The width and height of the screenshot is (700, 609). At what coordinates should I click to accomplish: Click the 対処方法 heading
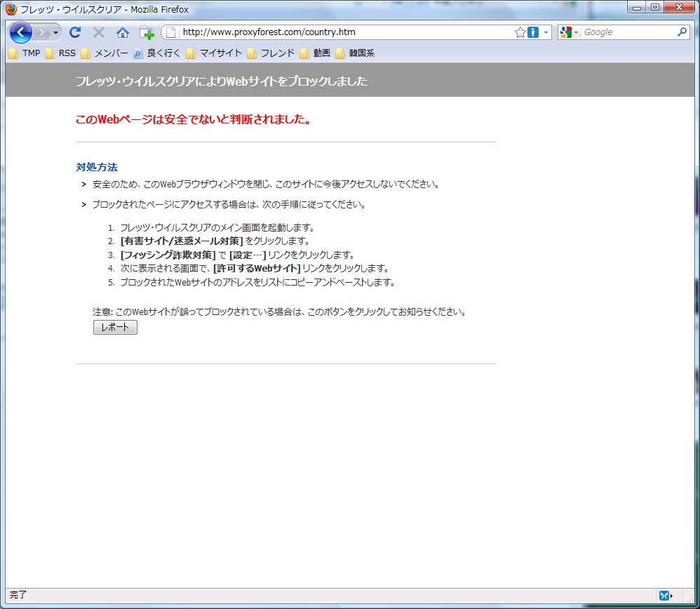(97, 167)
